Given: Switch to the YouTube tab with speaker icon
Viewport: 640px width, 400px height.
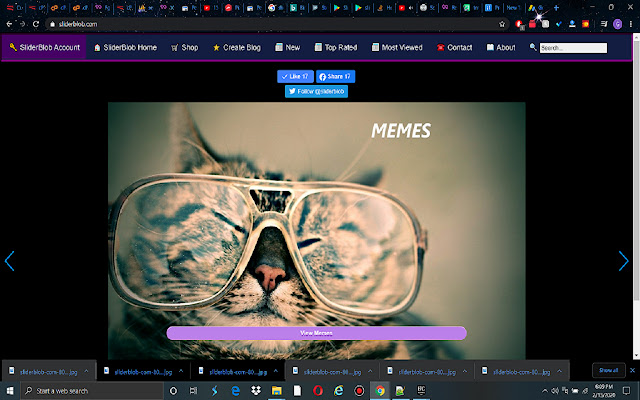Looking at the screenshot, I should pos(406,7).
